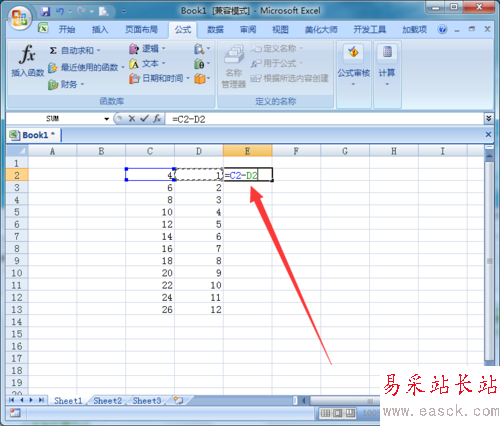The width and height of the screenshot is (500, 426).
Task: Select column C header
Action: point(150,151)
